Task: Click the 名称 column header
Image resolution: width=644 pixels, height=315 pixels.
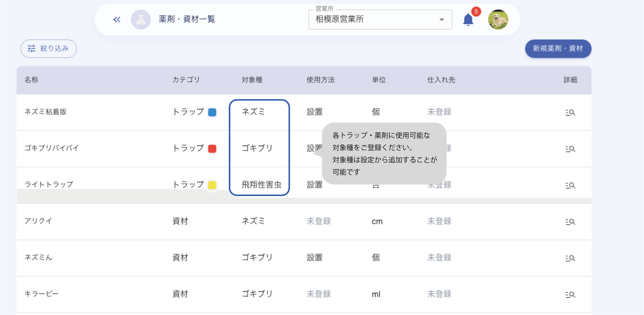Action: [x=31, y=80]
